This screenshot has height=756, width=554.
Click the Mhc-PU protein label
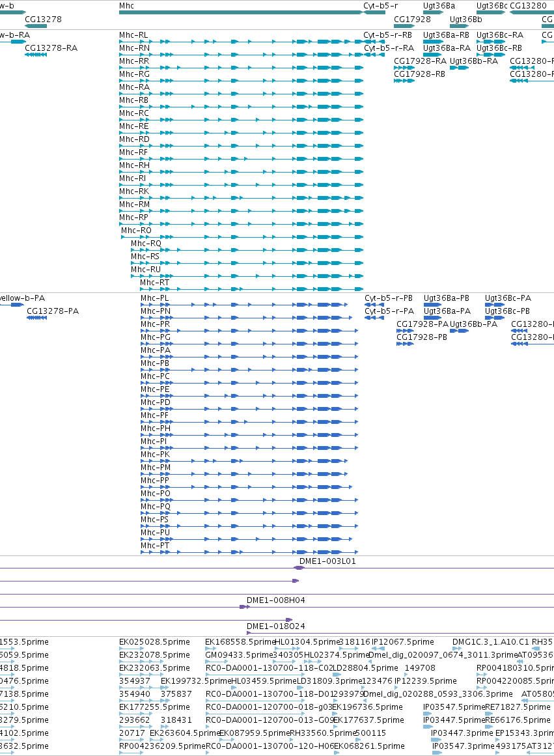[155, 533]
